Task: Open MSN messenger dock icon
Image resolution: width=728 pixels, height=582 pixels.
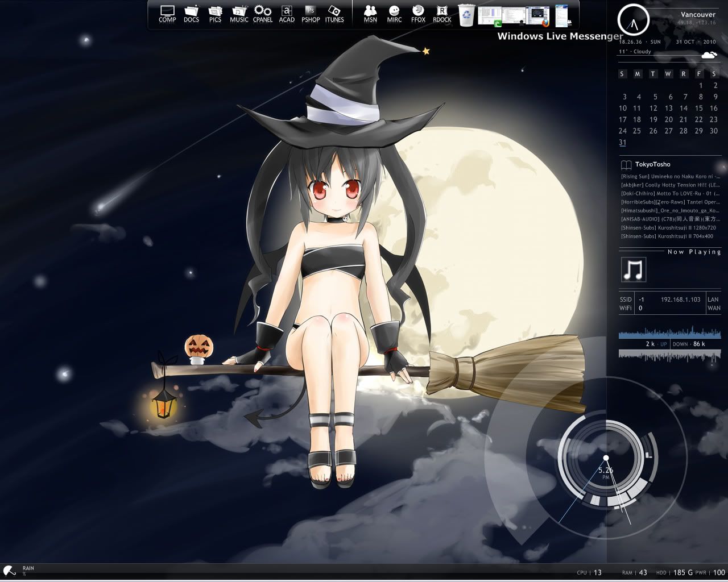Action: pos(370,14)
